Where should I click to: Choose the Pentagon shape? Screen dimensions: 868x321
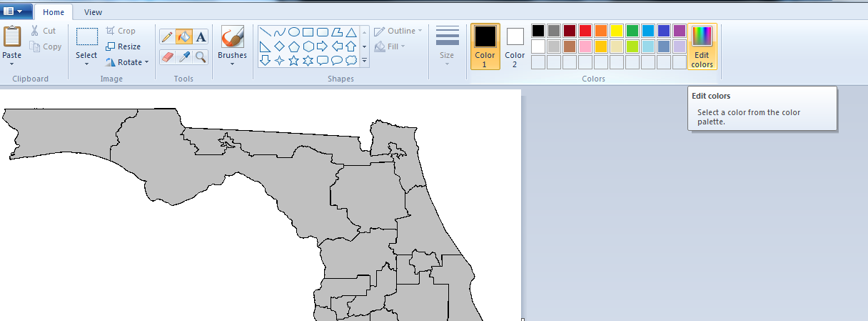coord(293,46)
